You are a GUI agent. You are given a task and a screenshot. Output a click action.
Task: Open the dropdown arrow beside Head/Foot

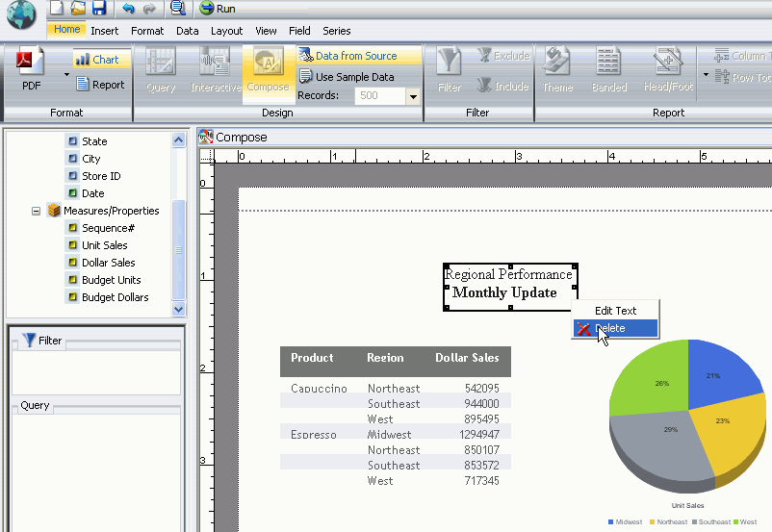pyautogui.click(x=706, y=75)
